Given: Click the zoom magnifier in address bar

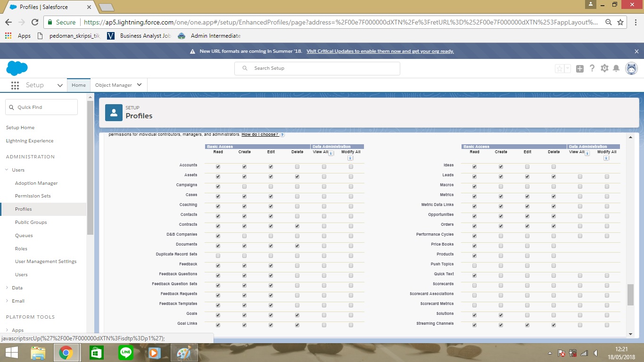Looking at the screenshot, I should (x=609, y=22).
